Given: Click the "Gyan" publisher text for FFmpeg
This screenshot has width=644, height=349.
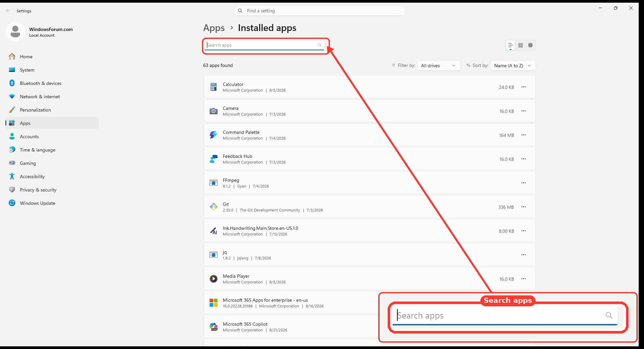Looking at the screenshot, I should 241,186.
